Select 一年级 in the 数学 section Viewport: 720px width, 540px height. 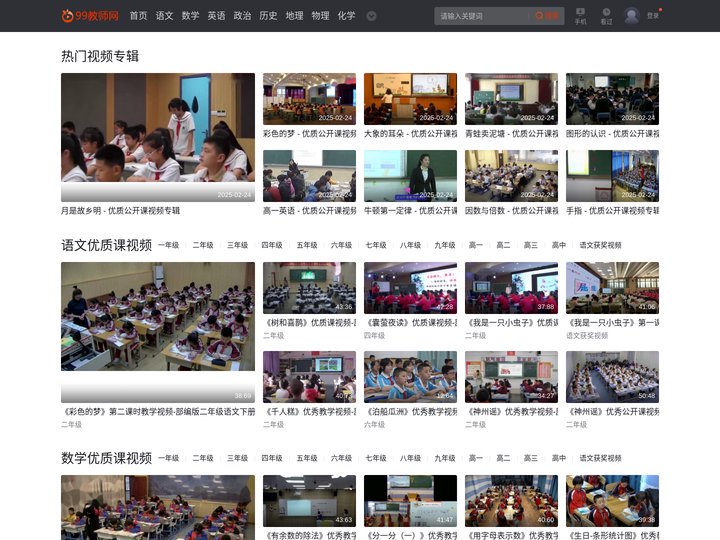pyautogui.click(x=169, y=458)
